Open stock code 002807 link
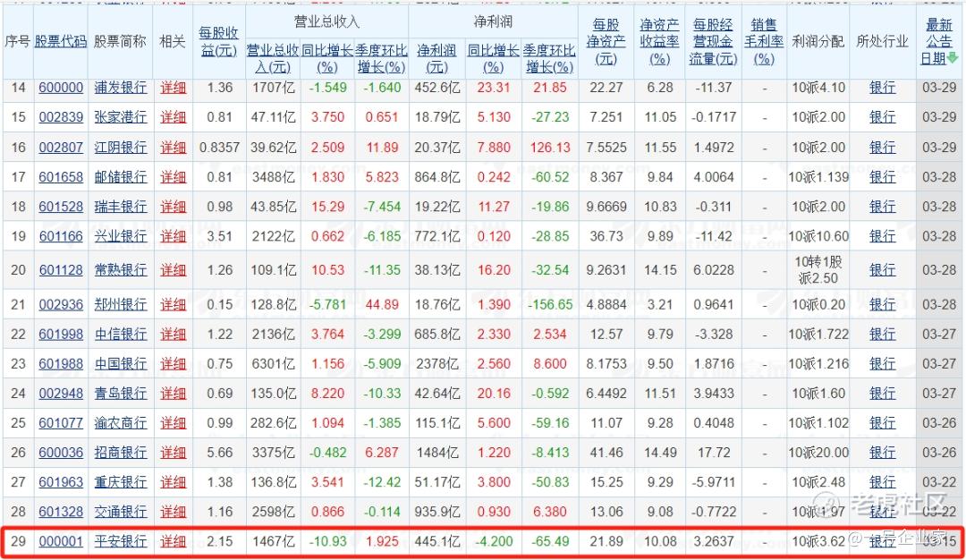This screenshot has width=966, height=560. [x=61, y=148]
